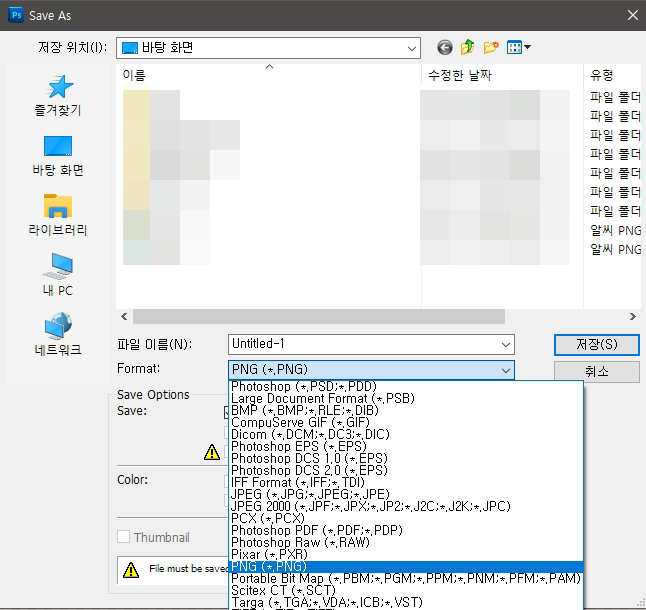The image size is (646, 610).
Task: Go up one folder level
Action: coord(468,48)
